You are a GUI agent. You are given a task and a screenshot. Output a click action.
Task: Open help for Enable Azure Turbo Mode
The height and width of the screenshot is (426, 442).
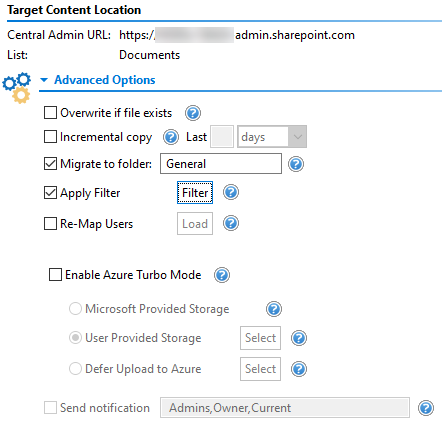[x=222, y=275]
